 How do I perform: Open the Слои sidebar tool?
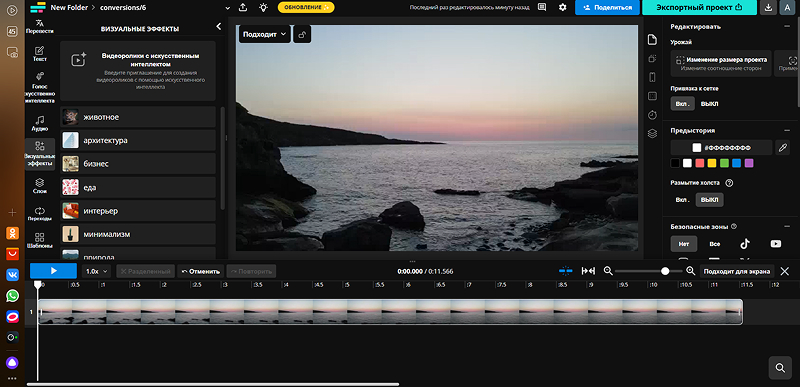point(40,186)
